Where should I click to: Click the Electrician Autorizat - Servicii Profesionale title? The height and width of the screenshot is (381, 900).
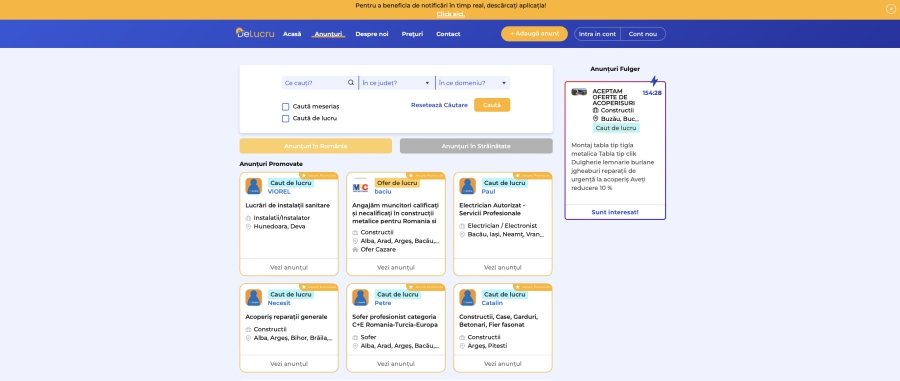(492, 209)
